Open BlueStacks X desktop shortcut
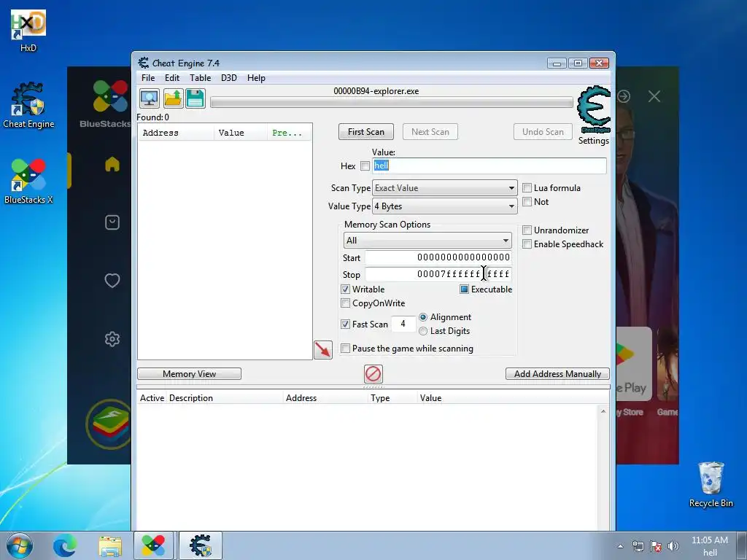 click(28, 182)
